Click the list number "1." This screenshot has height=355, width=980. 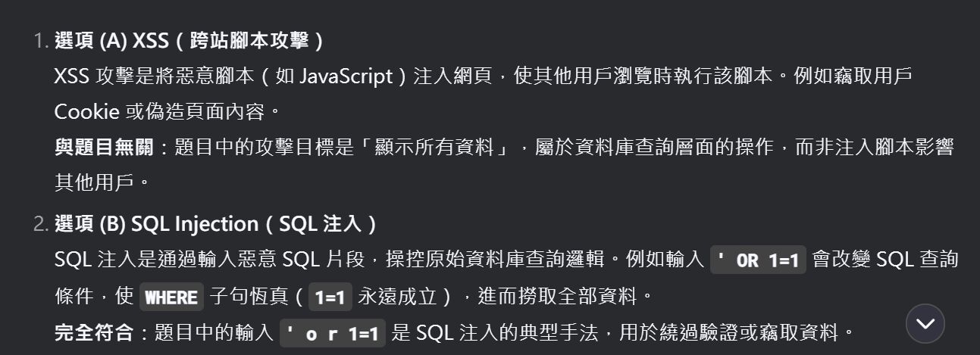(x=42, y=41)
